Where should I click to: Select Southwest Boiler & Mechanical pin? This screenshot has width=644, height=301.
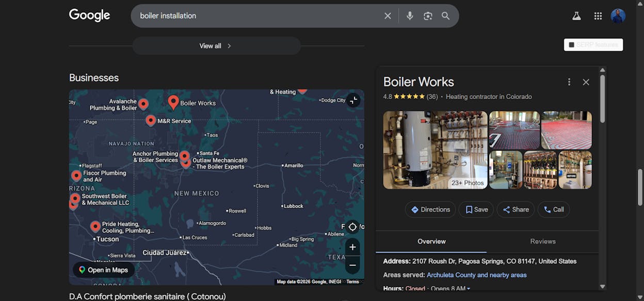point(75,198)
